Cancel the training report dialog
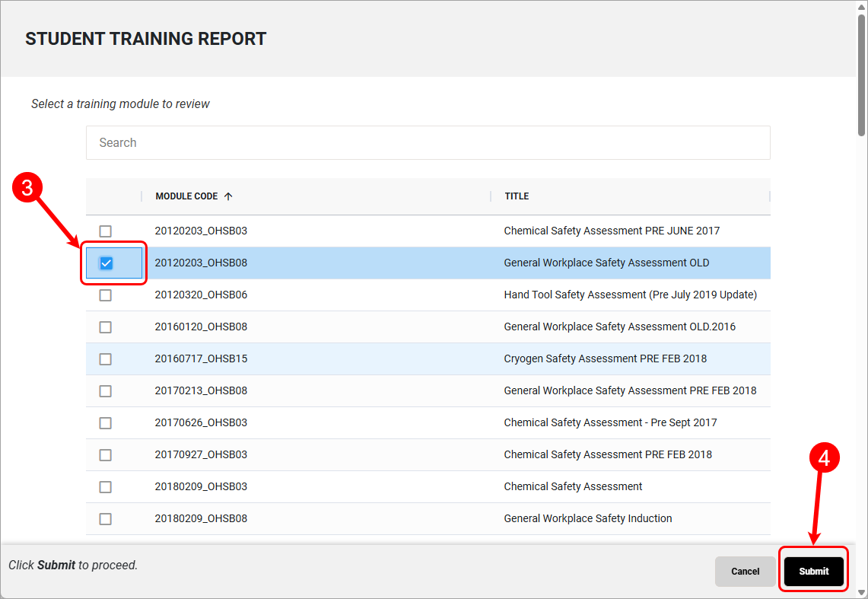 pyautogui.click(x=745, y=572)
